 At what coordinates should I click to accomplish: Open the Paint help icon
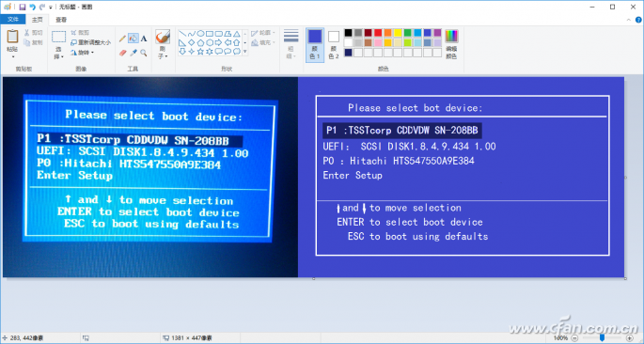[x=637, y=20]
